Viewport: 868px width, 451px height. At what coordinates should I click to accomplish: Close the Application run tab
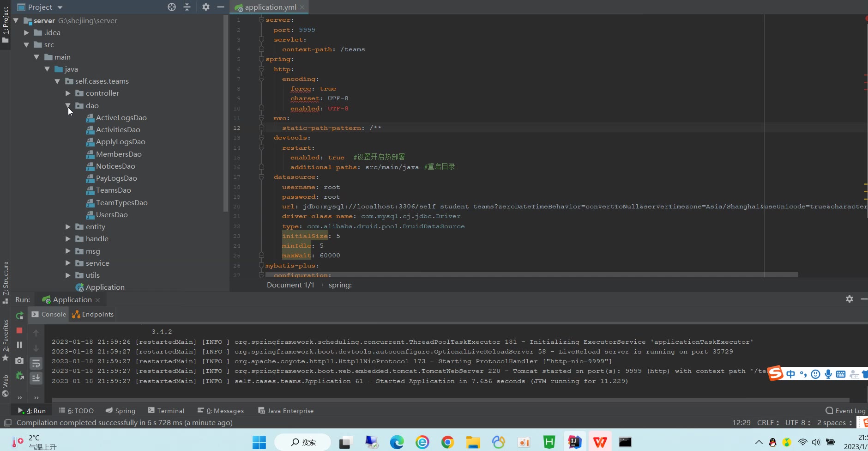97,300
